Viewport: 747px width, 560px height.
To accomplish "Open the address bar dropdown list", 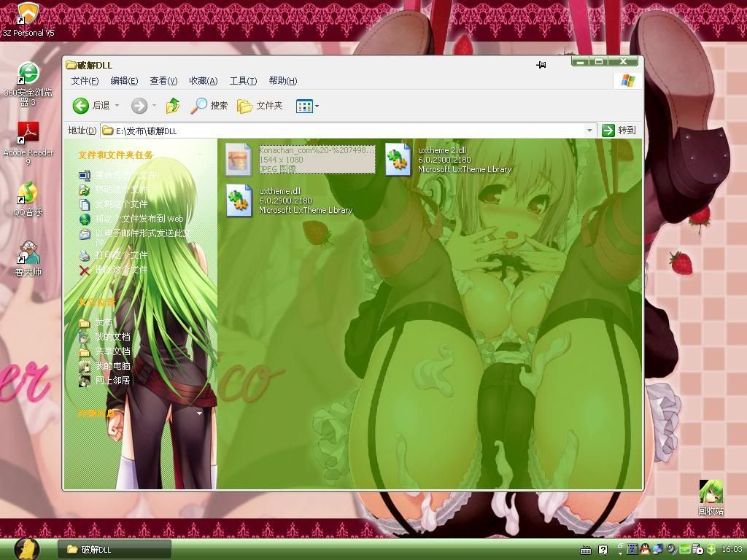I will (x=589, y=131).
